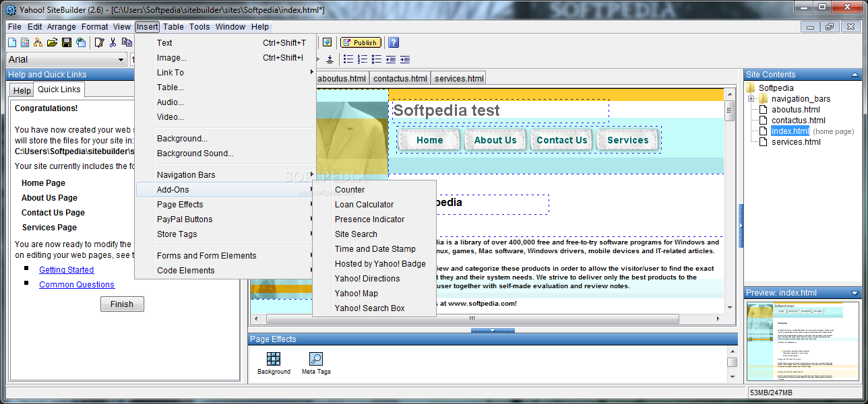
Task: Click the new page from template icon
Action: (24, 42)
